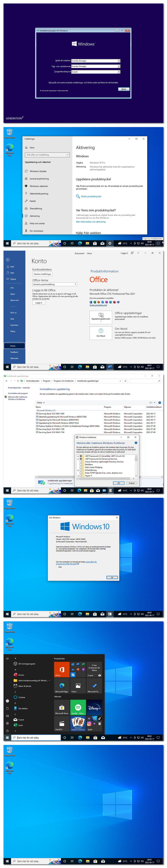Check the Enhetslåsning feature checkbox

81,470
